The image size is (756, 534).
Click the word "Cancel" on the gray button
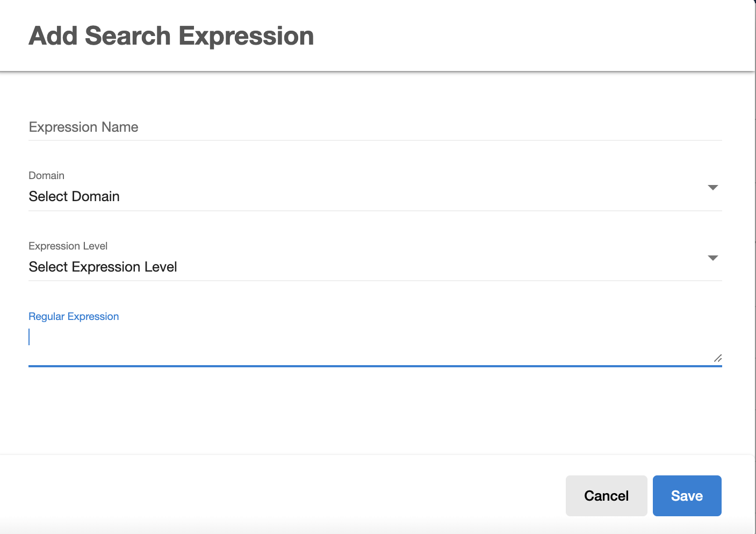pos(606,496)
